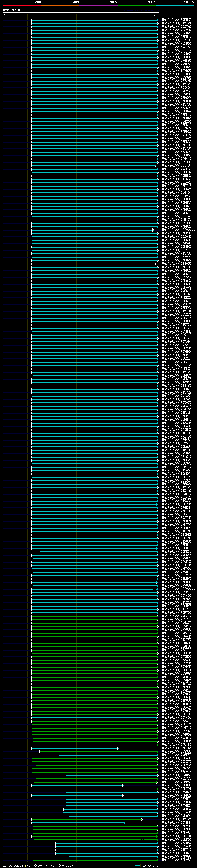Click hit label UniRef100_Q8H6V6
Screen dimensions: 197x868
tap(176, 98)
